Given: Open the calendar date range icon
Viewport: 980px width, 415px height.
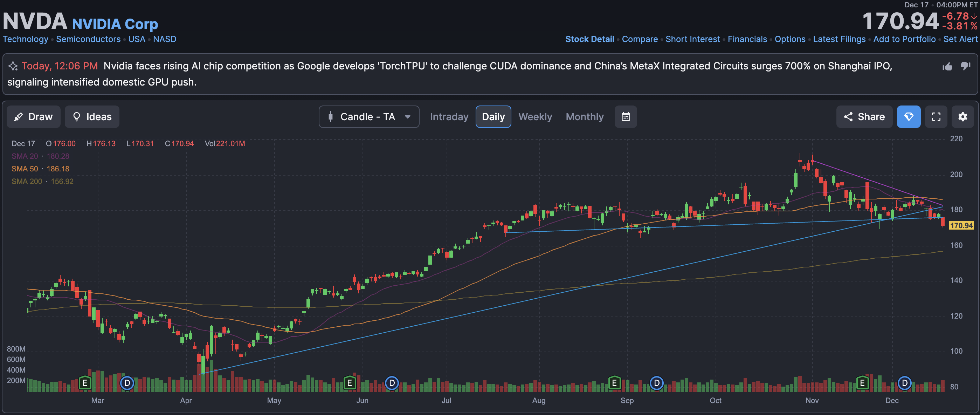Looking at the screenshot, I should 626,116.
